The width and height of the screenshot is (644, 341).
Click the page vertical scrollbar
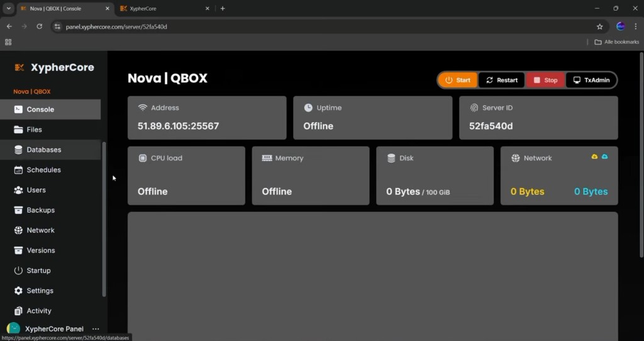641,155
